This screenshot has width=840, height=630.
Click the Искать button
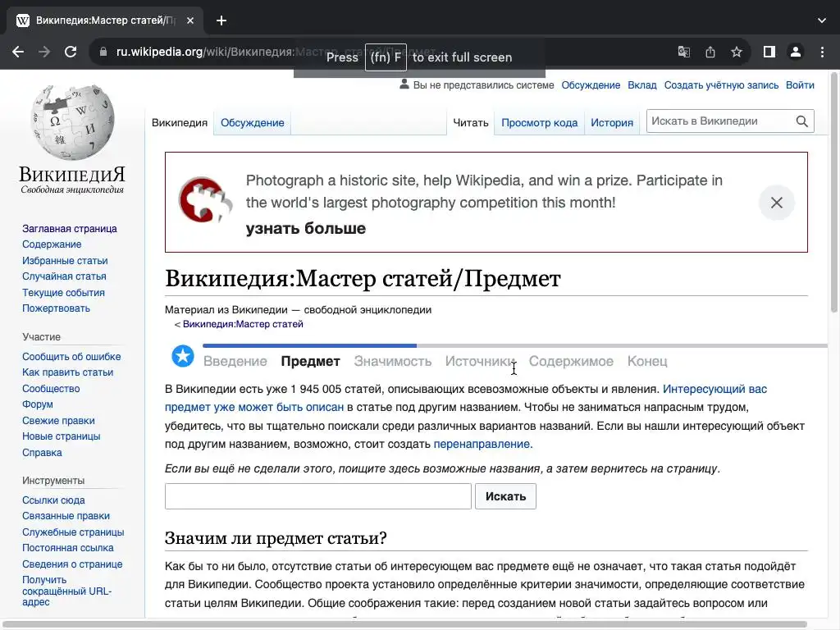505,496
